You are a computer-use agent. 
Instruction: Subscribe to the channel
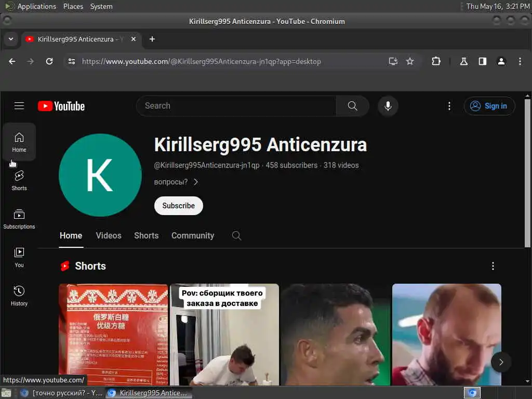coord(179,206)
